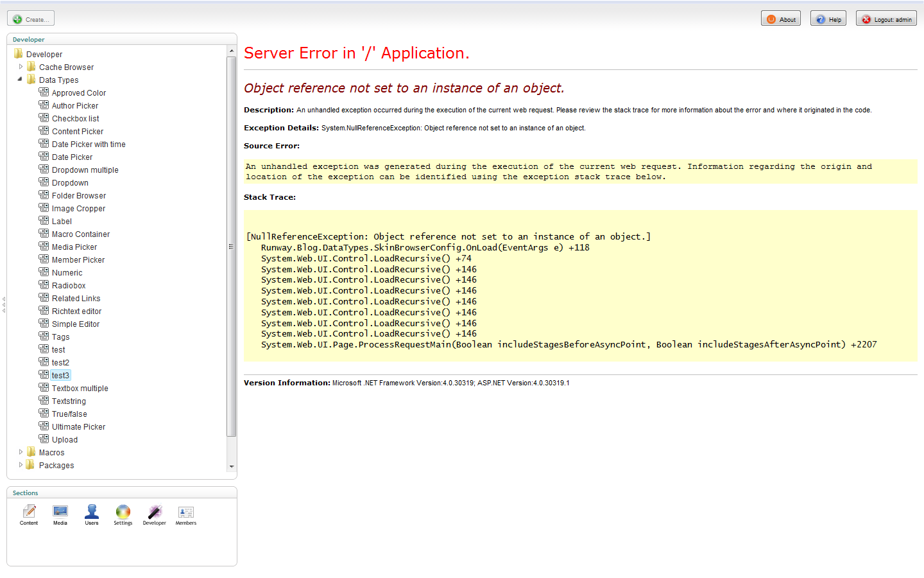Click the Developer root folder icon
This screenshot has height=578, width=924.
tap(18, 54)
